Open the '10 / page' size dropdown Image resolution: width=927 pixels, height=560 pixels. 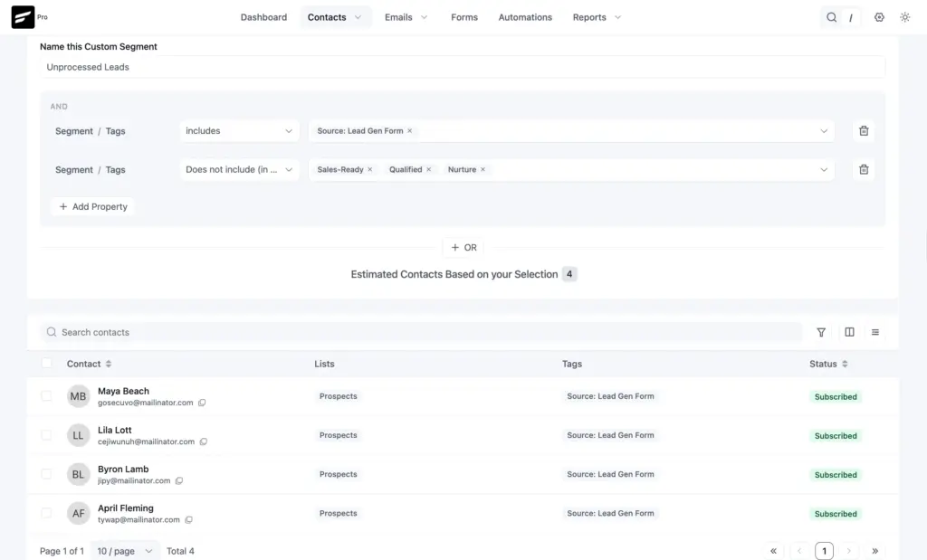(125, 551)
